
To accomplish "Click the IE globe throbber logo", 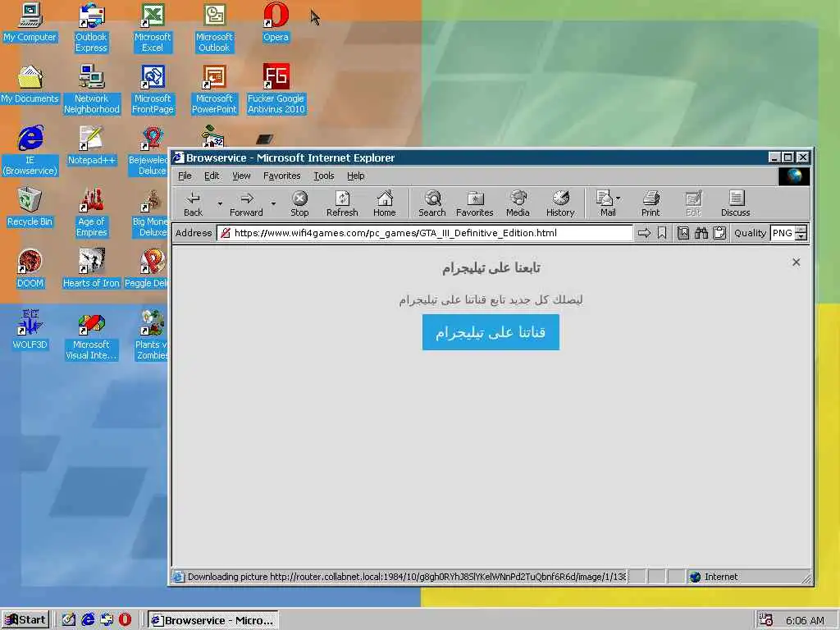I will coord(793,176).
